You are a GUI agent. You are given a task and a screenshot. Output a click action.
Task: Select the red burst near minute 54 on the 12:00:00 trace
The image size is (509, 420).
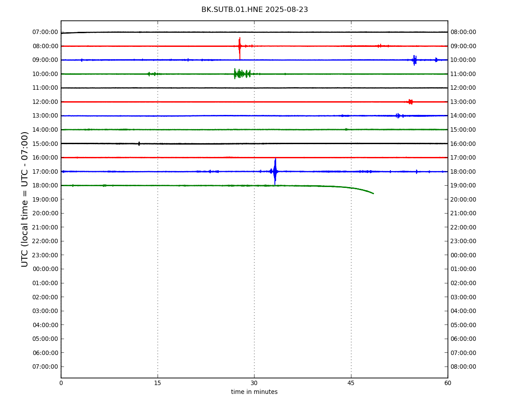tap(410, 102)
